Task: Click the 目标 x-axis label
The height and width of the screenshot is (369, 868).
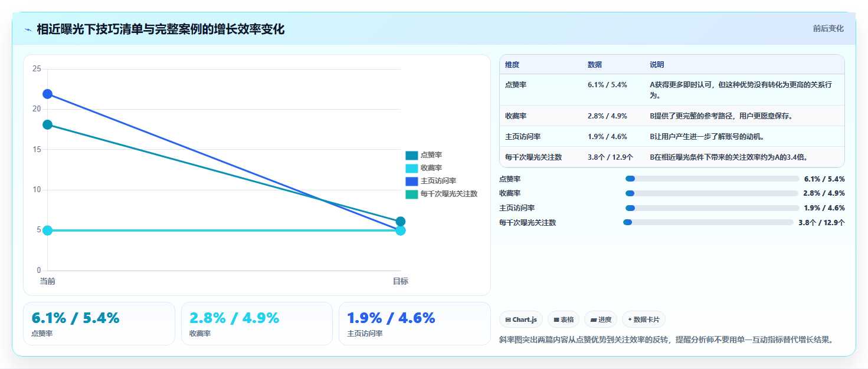Action: pos(401,281)
